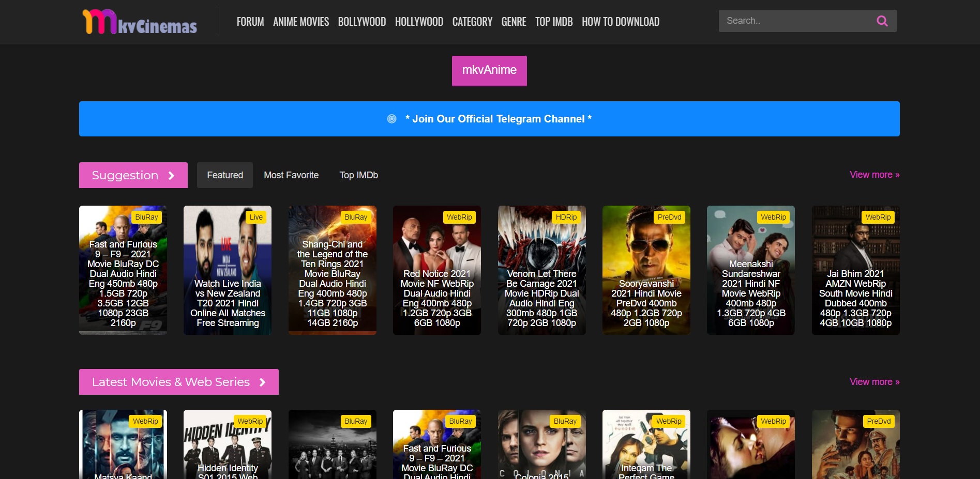This screenshot has width=980, height=479.
Task: Click BluRay badge on Colonia card
Action: pos(565,421)
